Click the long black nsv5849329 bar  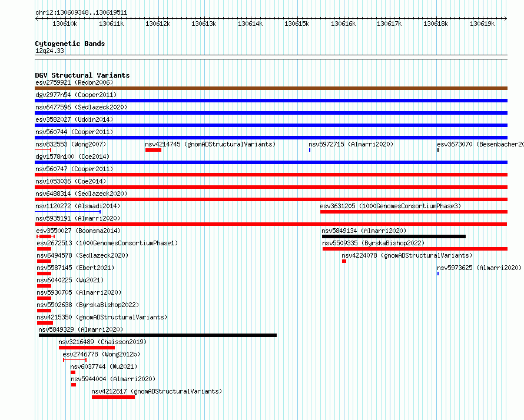(x=158, y=335)
